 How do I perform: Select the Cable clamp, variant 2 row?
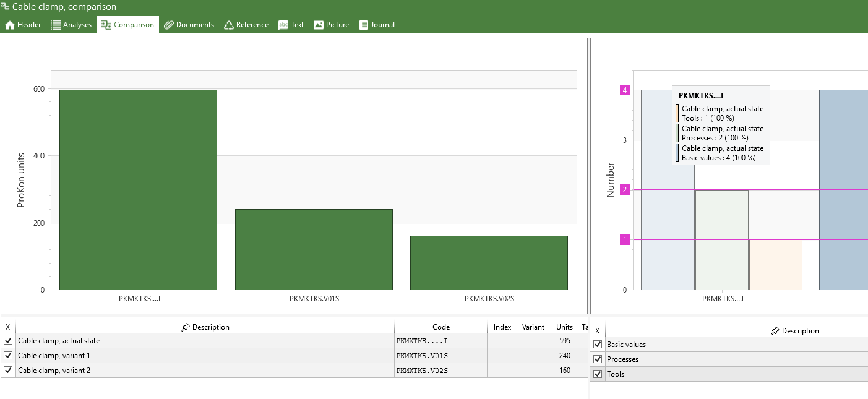point(54,371)
